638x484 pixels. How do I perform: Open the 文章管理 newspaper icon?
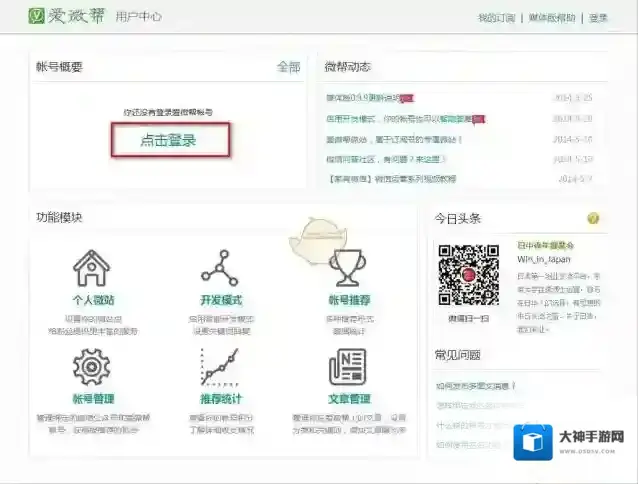[x=348, y=366]
